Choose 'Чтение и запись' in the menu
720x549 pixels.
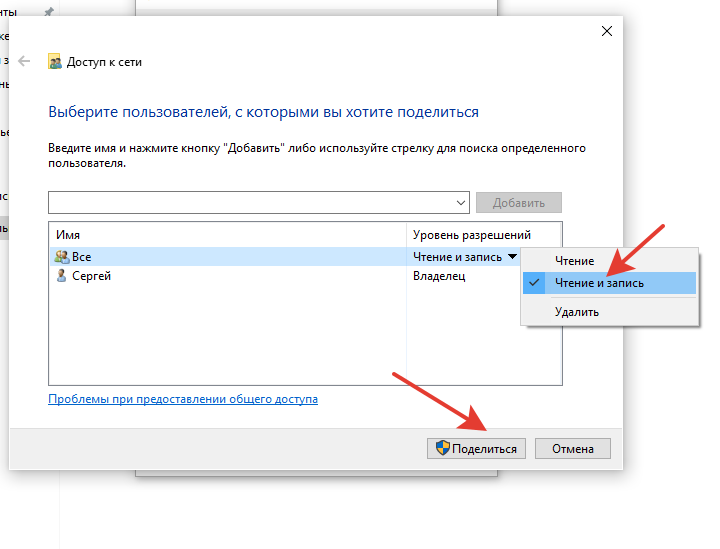click(609, 283)
